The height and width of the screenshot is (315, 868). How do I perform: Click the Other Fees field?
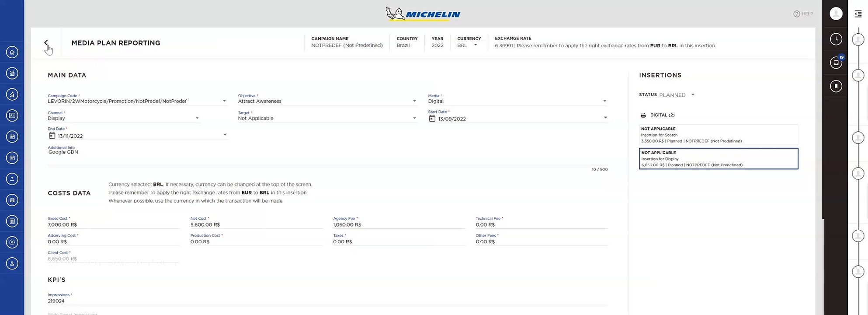pos(542,239)
